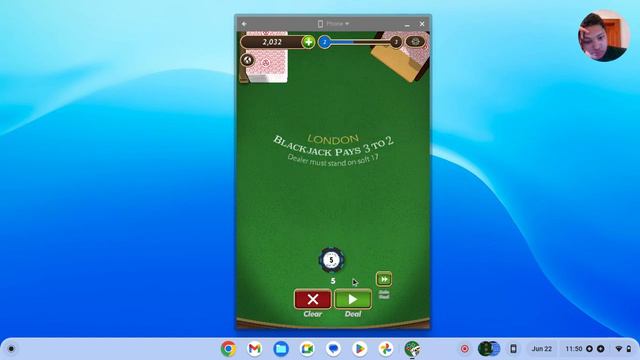Click the blue level 2 badge

coord(324,42)
